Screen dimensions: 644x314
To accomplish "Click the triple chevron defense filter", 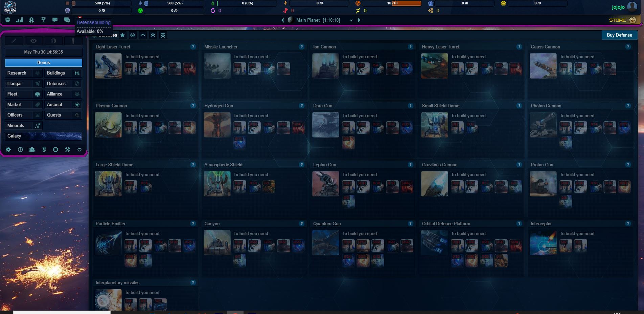I will tap(163, 35).
